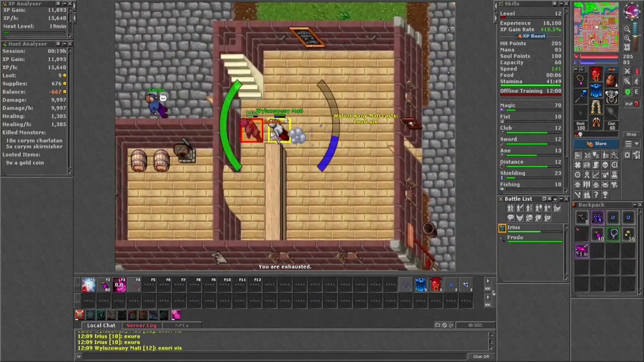Click the wand weapon slot

(581, 97)
